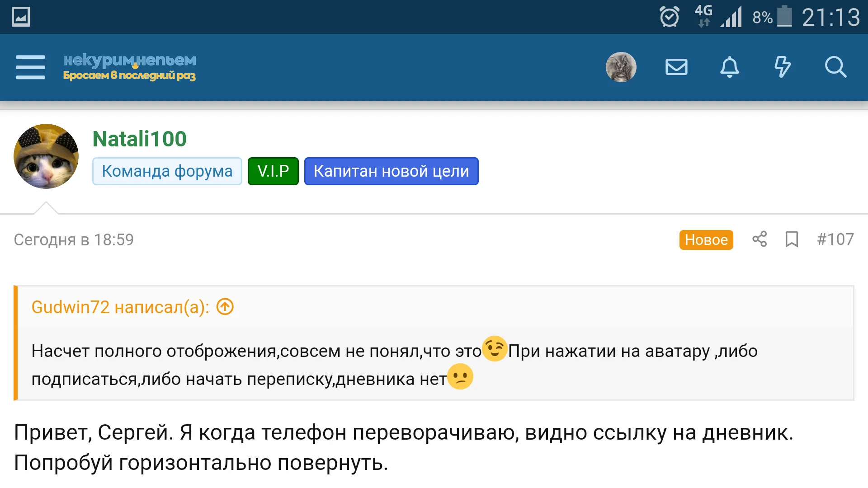Click the green V.I.P badge
The height and width of the screenshot is (488, 868).
click(273, 171)
